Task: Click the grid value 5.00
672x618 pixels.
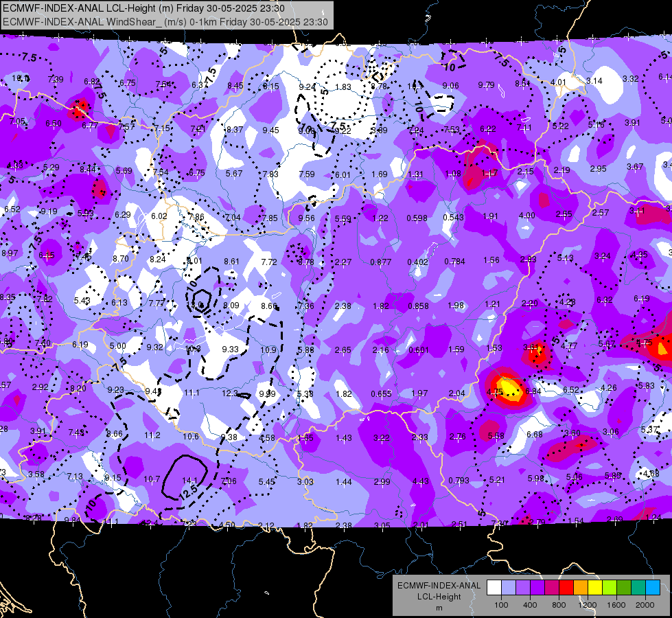Action: [x=118, y=346]
